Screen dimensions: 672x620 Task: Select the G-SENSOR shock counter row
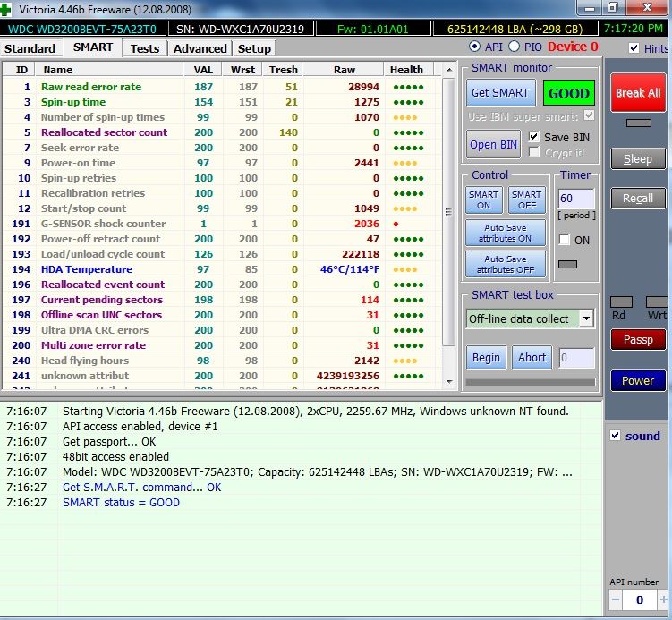[222, 224]
